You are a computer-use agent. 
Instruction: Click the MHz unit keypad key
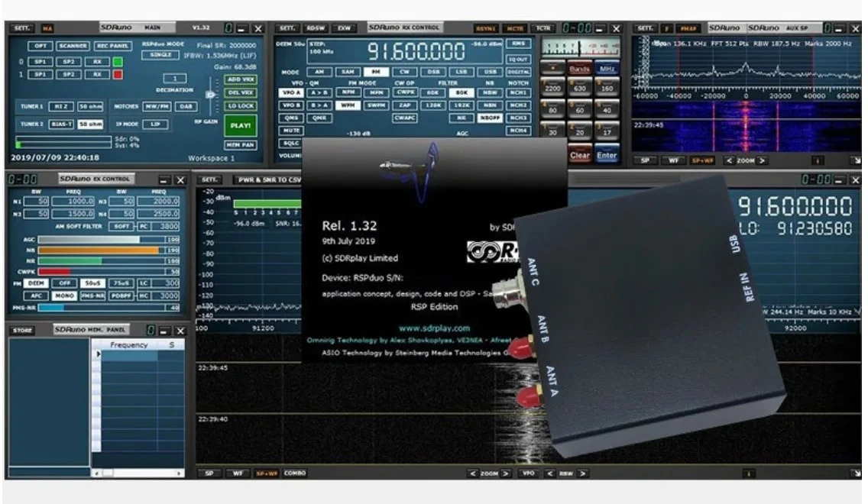tap(607, 69)
